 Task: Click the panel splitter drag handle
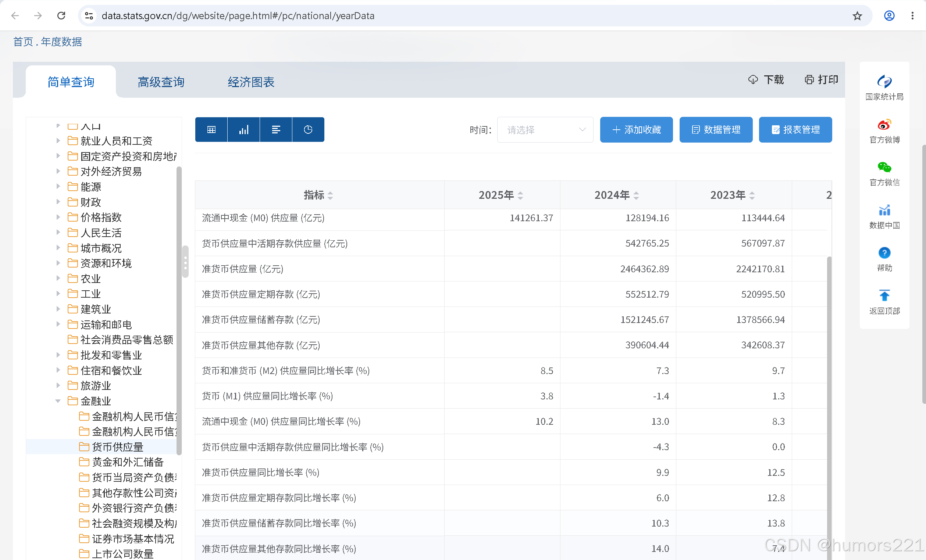click(x=185, y=262)
